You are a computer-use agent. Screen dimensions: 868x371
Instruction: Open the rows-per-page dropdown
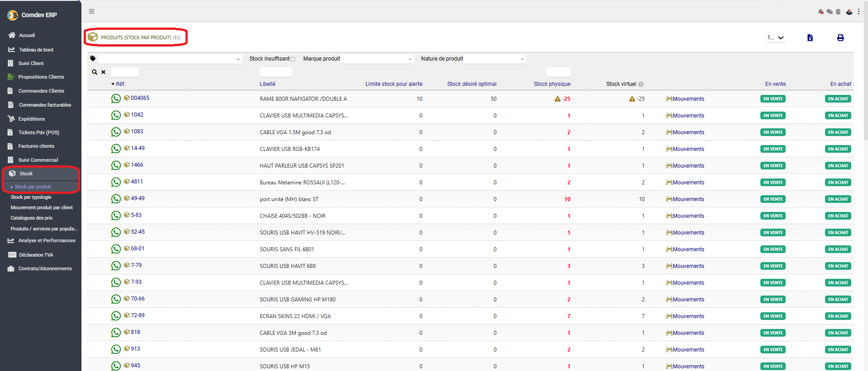(x=775, y=38)
